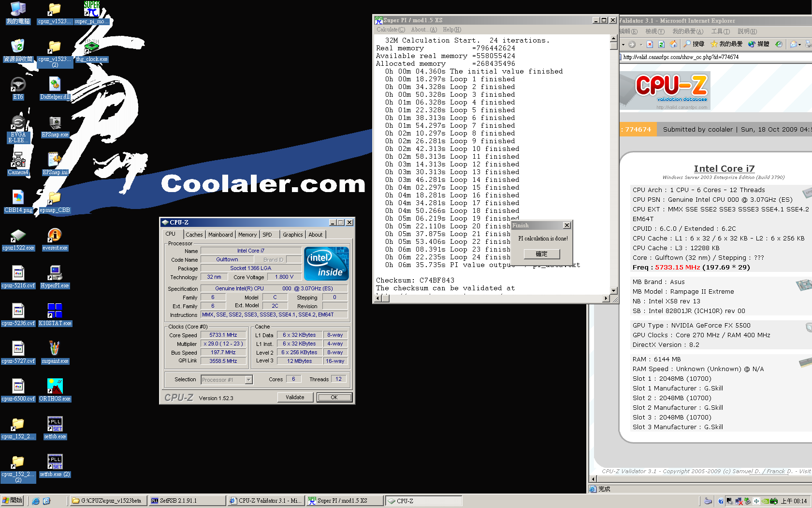Select the mspaint.exe desktop icon

point(55,352)
